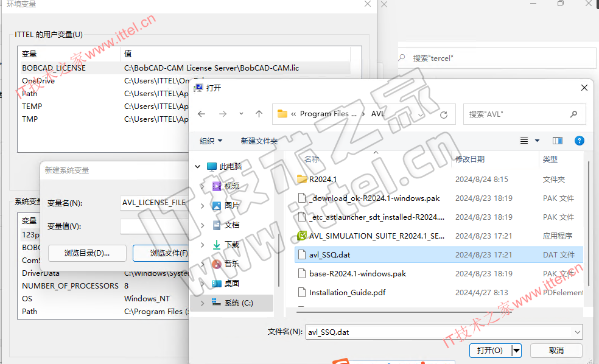Open the view options dropdown arrow
Viewport: 599px width, 364px height.
tap(537, 141)
